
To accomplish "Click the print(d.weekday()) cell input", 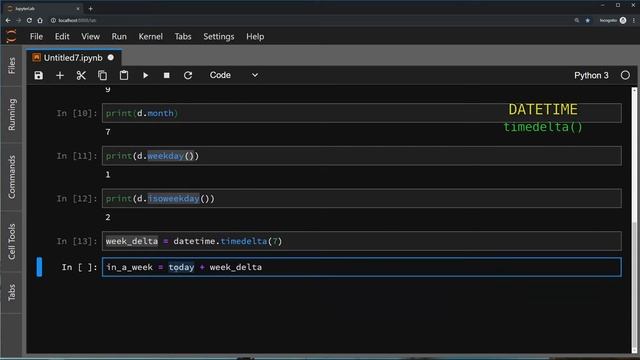I will [362, 156].
